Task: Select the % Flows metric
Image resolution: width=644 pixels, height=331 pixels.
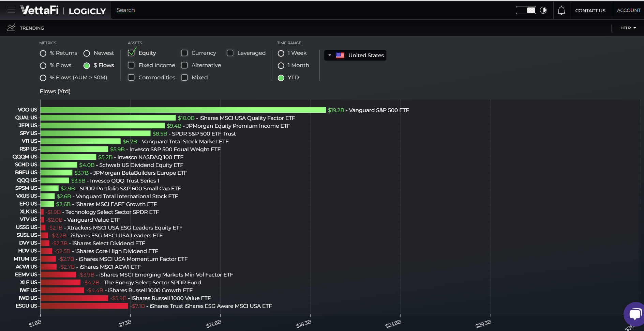Action: pos(43,65)
